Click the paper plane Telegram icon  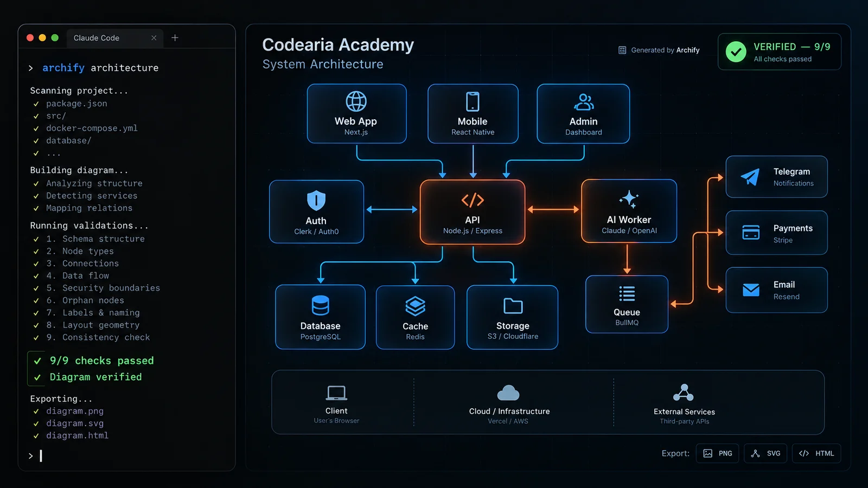(x=750, y=177)
